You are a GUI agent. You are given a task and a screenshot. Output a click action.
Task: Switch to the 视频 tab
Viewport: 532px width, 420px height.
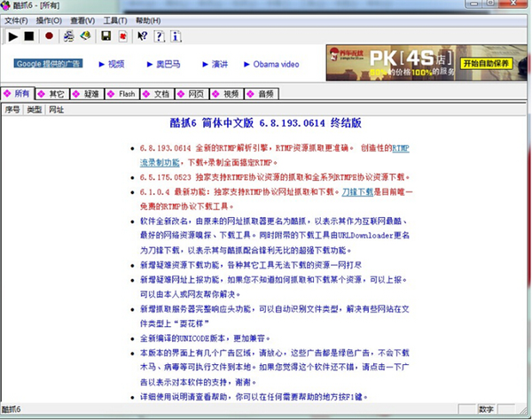(227, 94)
